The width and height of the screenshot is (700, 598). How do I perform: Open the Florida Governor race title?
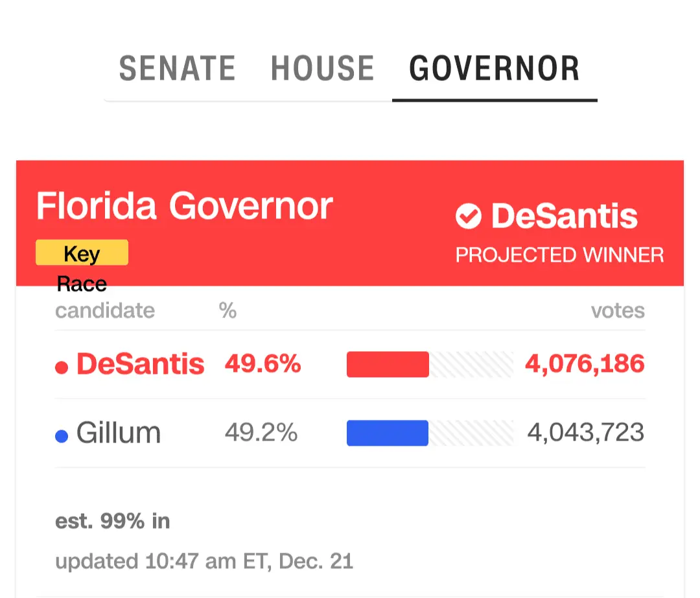tap(184, 206)
